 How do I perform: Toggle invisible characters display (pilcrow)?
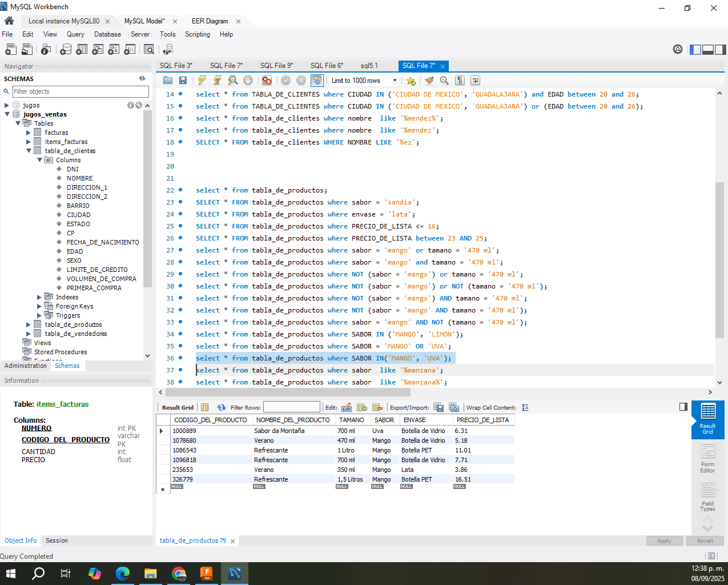click(460, 81)
